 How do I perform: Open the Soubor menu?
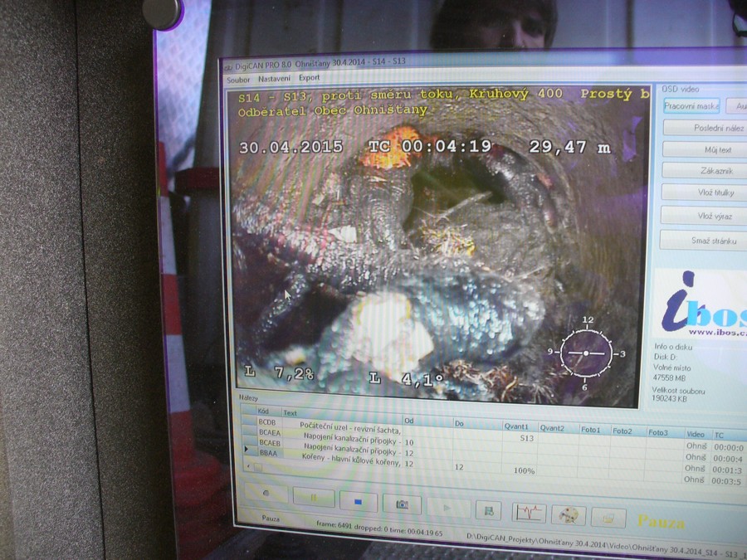[x=237, y=79]
